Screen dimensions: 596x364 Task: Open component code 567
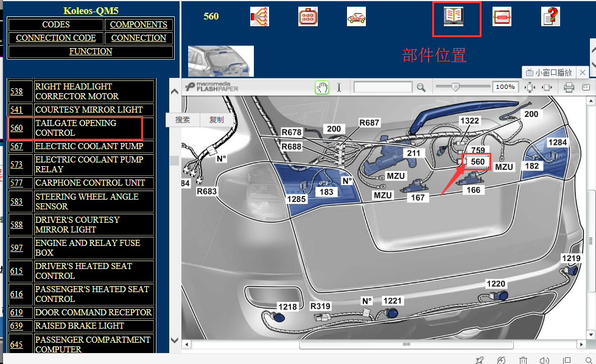(x=16, y=146)
